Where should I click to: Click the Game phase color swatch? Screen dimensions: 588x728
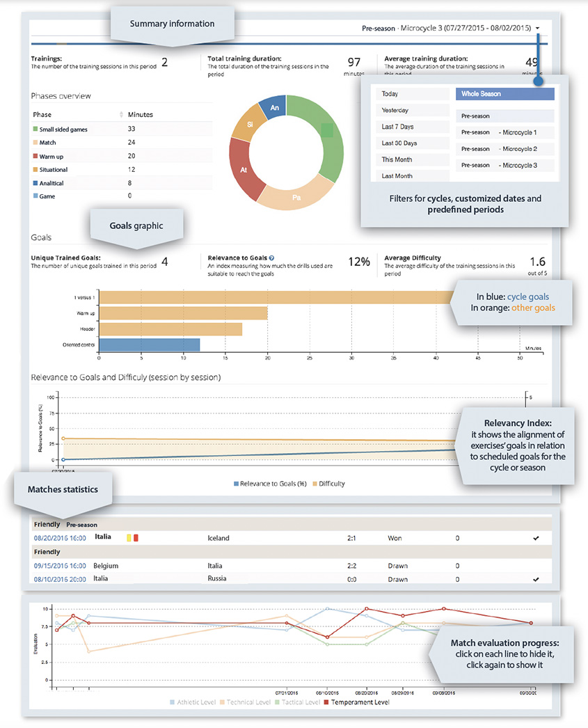pyautogui.click(x=35, y=196)
